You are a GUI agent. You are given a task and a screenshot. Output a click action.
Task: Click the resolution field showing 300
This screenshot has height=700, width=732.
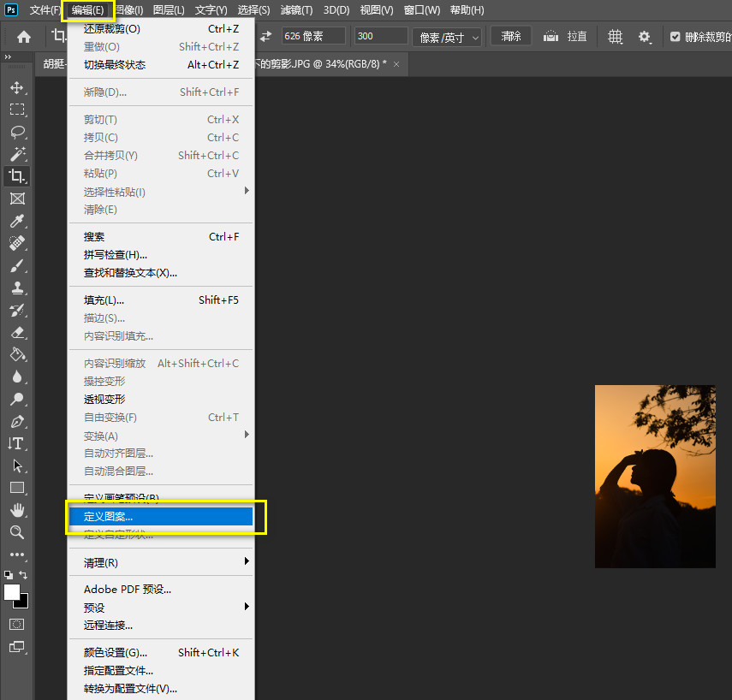pos(381,36)
